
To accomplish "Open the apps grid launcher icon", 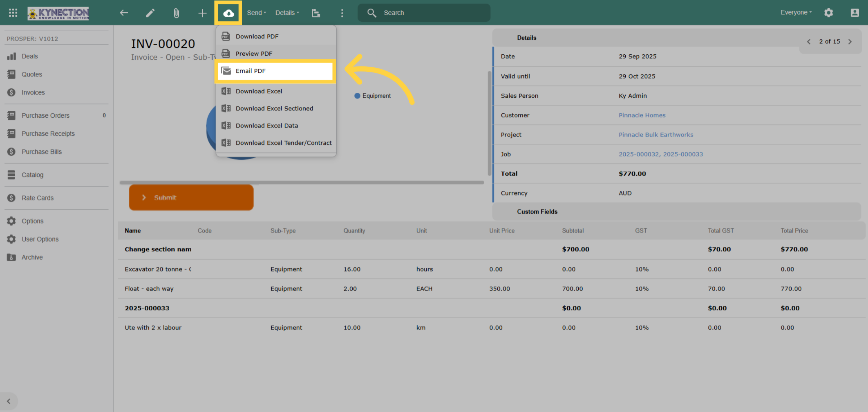I will tap(13, 13).
